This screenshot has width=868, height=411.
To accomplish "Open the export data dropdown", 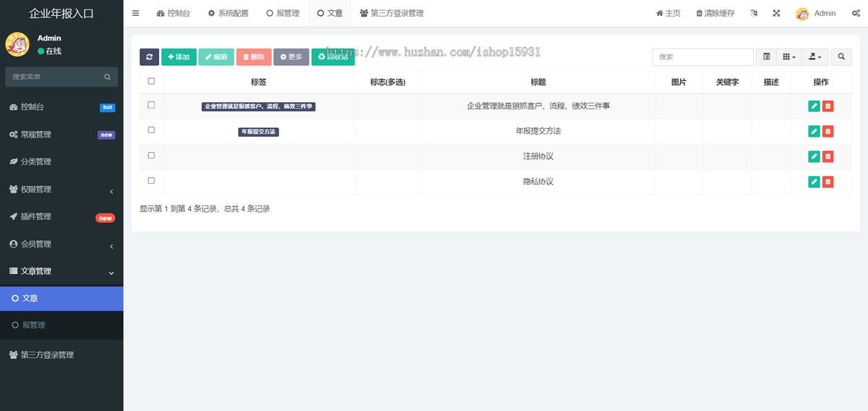I will [815, 57].
